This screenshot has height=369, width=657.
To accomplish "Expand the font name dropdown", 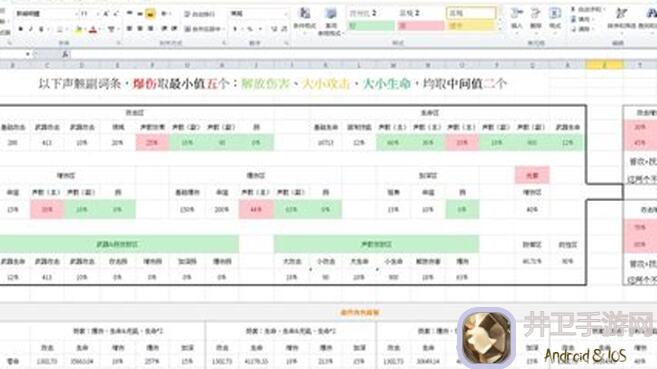I will pyautogui.click(x=76, y=14).
